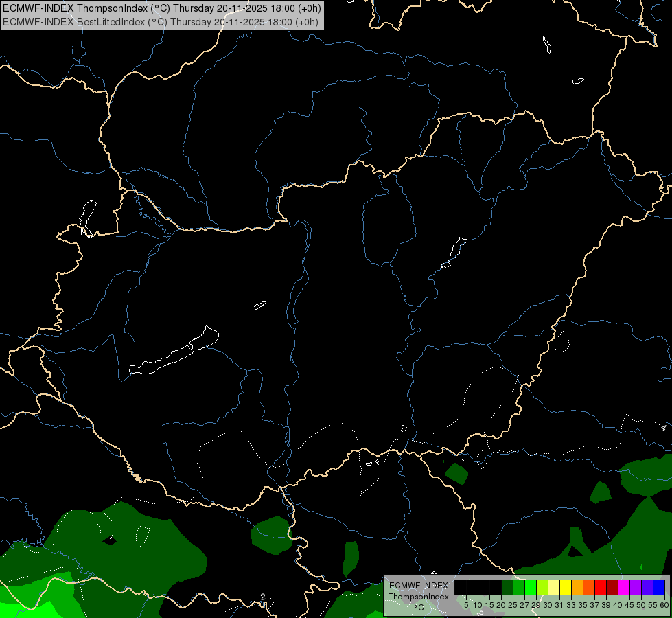Select the magenta 40-45 legend swatch

(x=625, y=588)
